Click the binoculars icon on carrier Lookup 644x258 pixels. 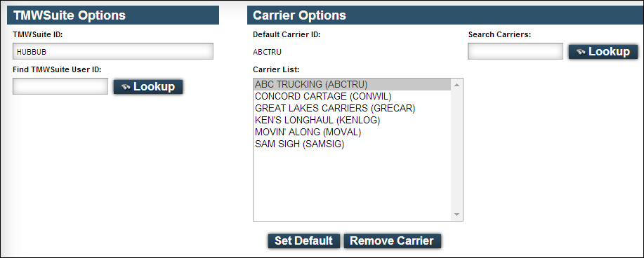coord(581,52)
